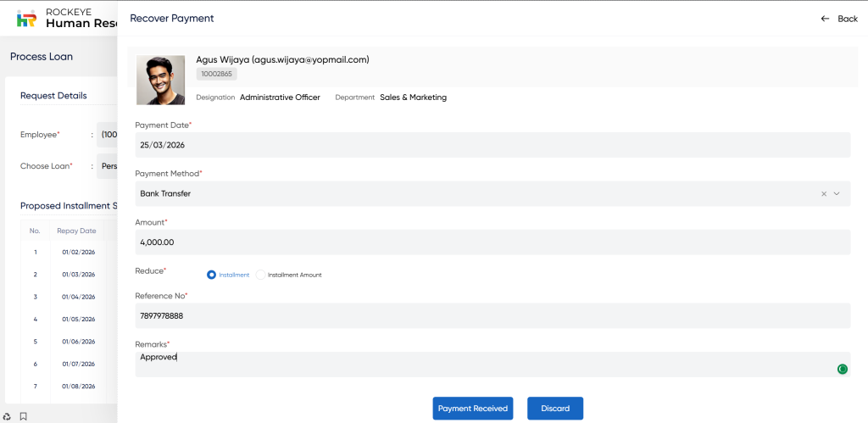Click the Reference No input field
The height and width of the screenshot is (423, 868).
(x=492, y=316)
